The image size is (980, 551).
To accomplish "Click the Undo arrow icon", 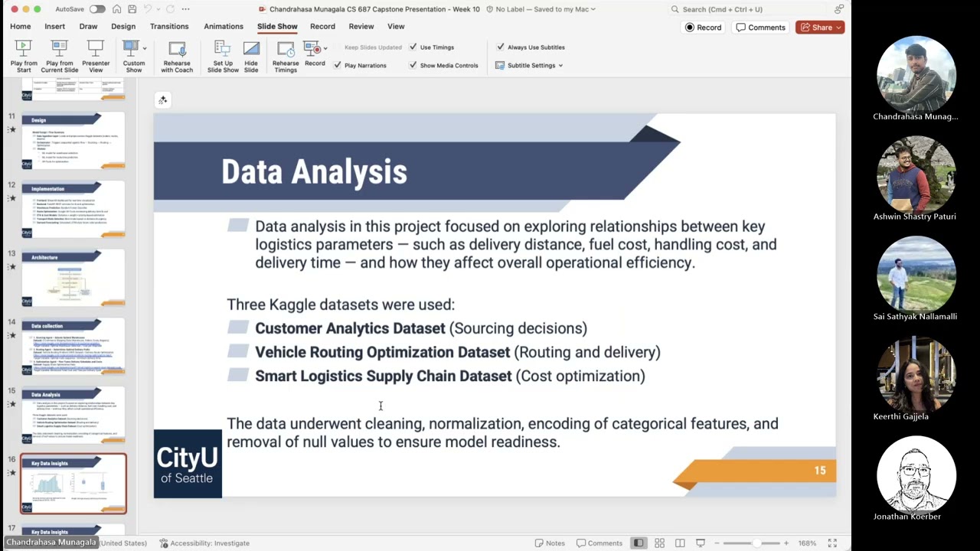I will (x=149, y=9).
